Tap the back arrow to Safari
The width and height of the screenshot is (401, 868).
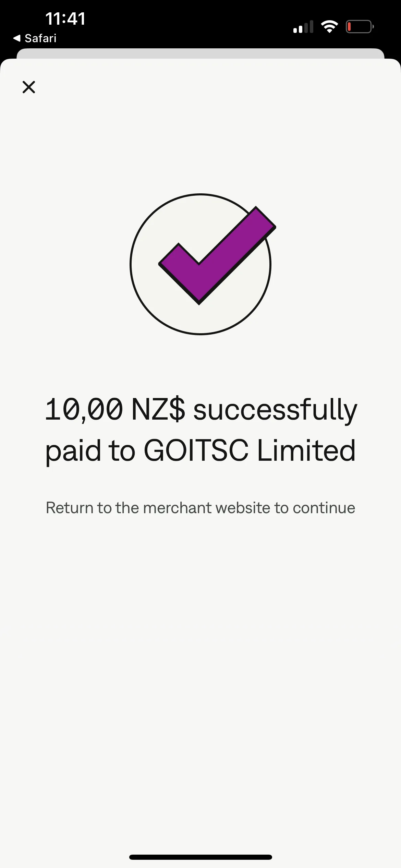[17, 38]
